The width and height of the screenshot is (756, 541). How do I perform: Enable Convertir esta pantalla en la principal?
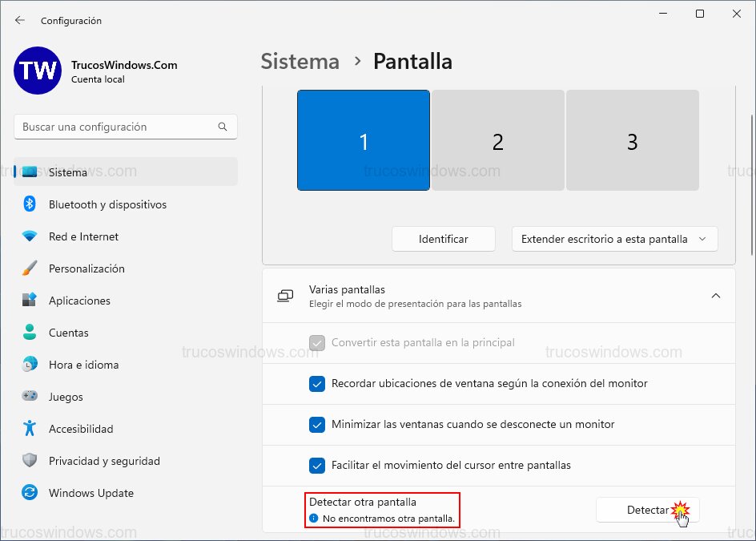[x=317, y=342]
